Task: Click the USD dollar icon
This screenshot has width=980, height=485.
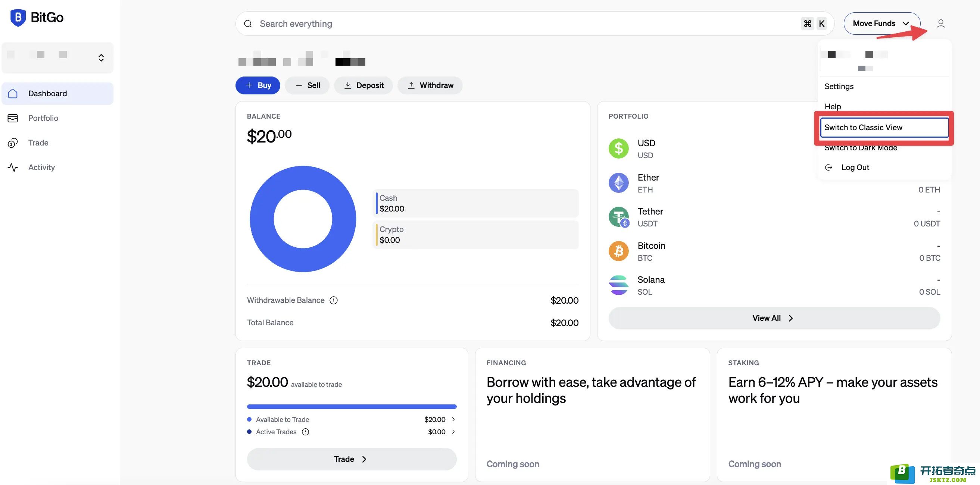Action: pyautogui.click(x=619, y=149)
